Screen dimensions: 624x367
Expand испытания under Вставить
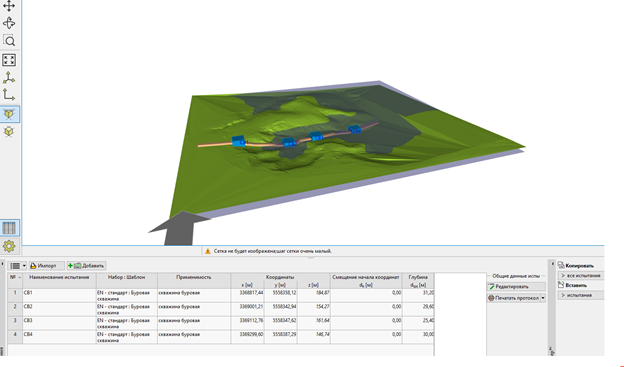[x=581, y=295]
